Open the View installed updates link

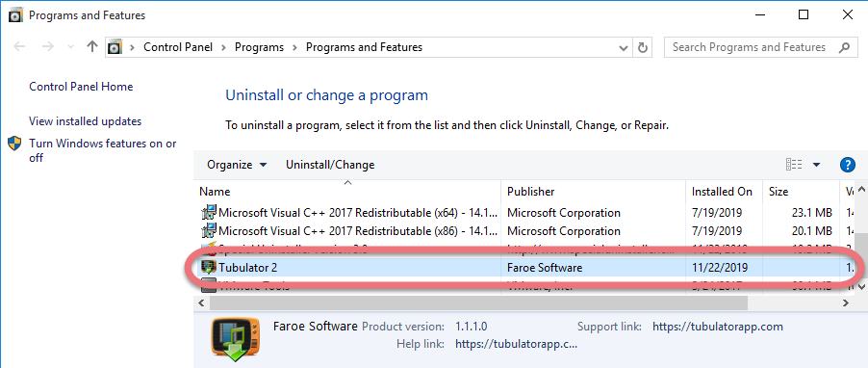pyautogui.click(x=86, y=121)
